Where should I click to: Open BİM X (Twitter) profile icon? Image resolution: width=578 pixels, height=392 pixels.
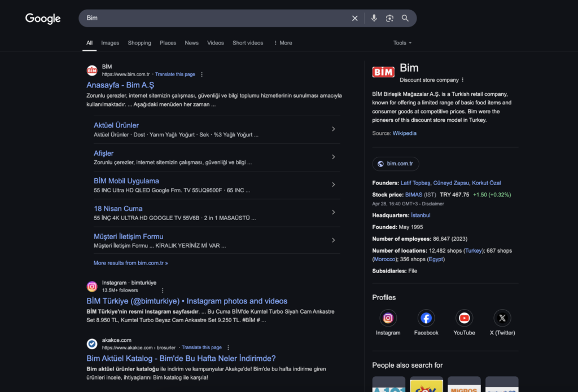point(502,318)
